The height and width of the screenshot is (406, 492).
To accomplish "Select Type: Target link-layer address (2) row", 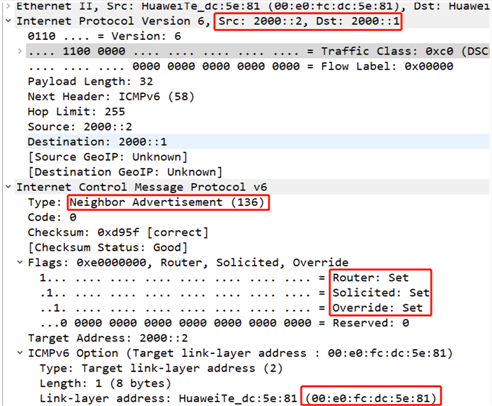I will pyautogui.click(x=161, y=368).
